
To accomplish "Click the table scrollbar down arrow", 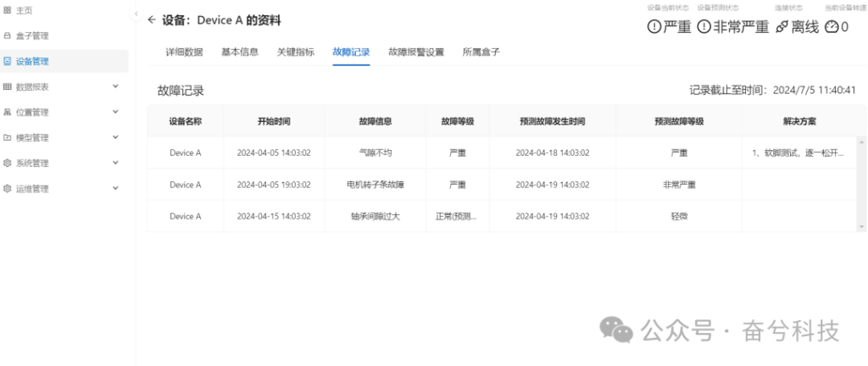I will pyautogui.click(x=862, y=227).
